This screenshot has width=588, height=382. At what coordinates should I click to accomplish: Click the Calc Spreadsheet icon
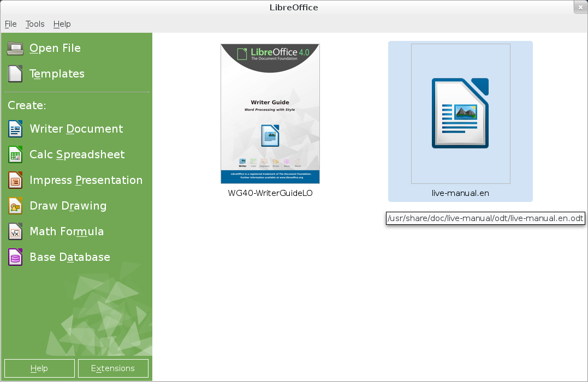click(15, 154)
